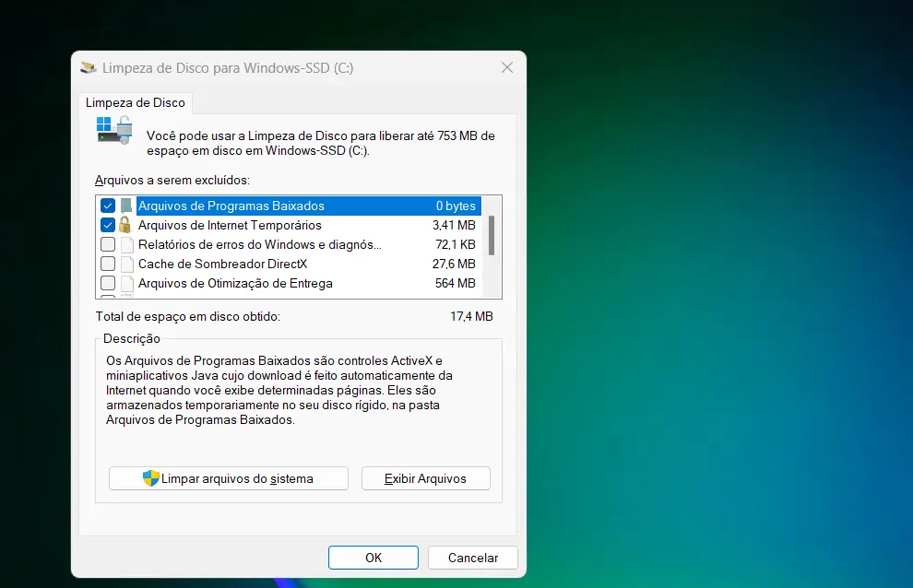Select the Limpeza de Disco tab

point(136,103)
